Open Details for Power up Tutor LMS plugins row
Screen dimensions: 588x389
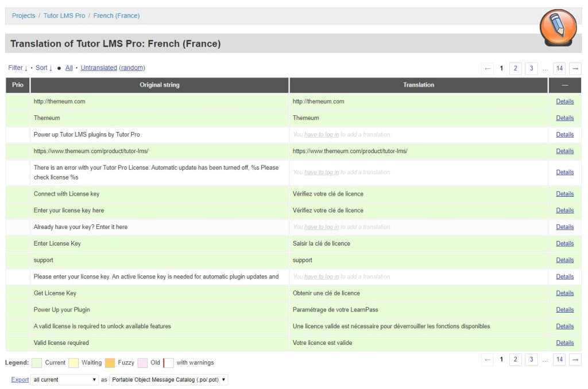coord(565,134)
